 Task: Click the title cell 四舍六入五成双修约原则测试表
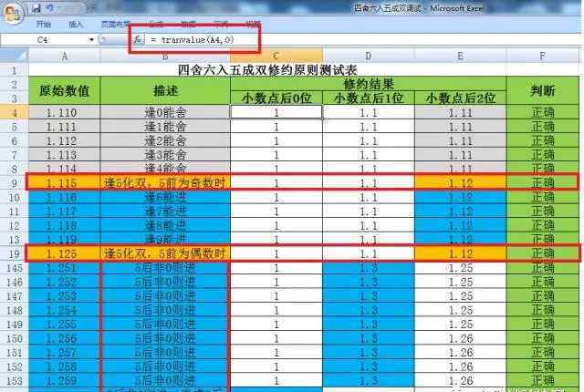pos(279,69)
